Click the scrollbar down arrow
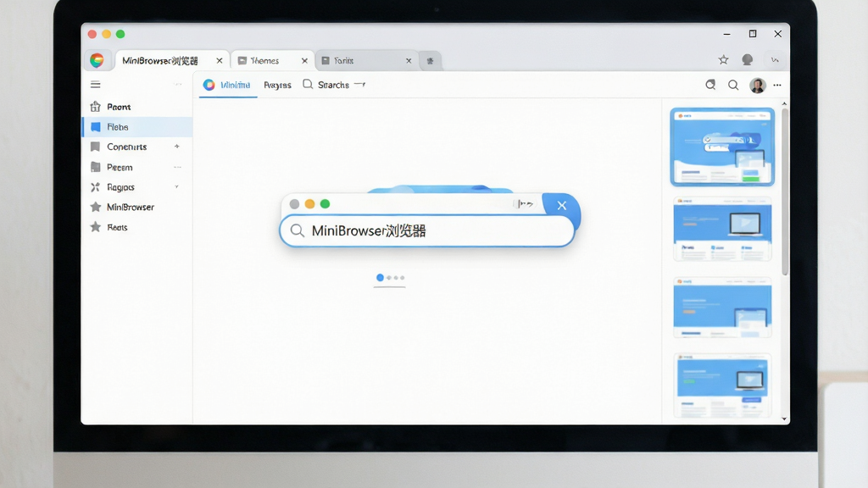This screenshot has width=868, height=488. pyautogui.click(x=784, y=419)
